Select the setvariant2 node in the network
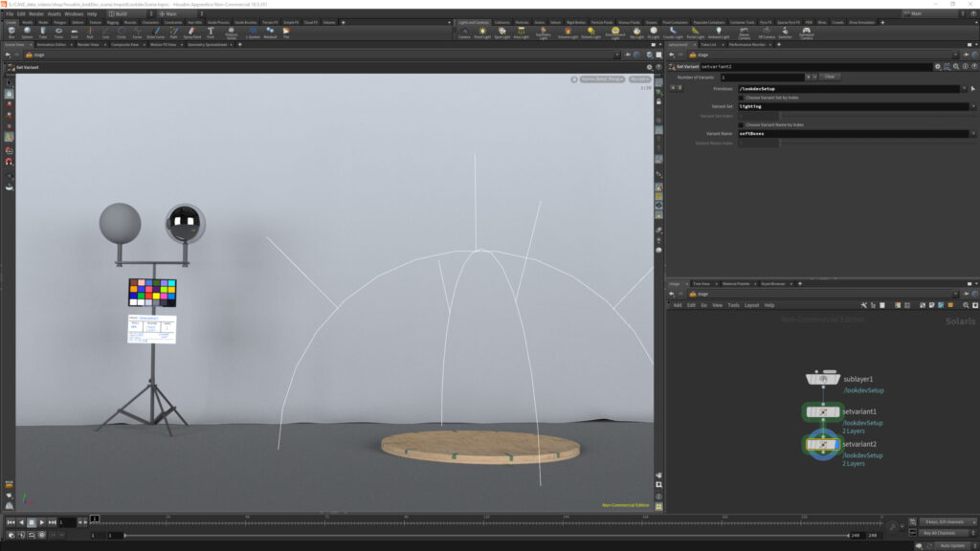 [x=822, y=444]
